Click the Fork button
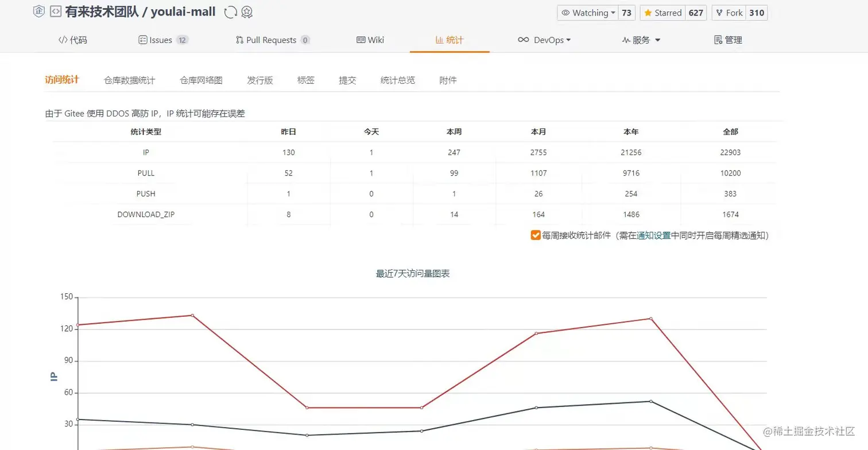The height and width of the screenshot is (450, 868). 728,13
